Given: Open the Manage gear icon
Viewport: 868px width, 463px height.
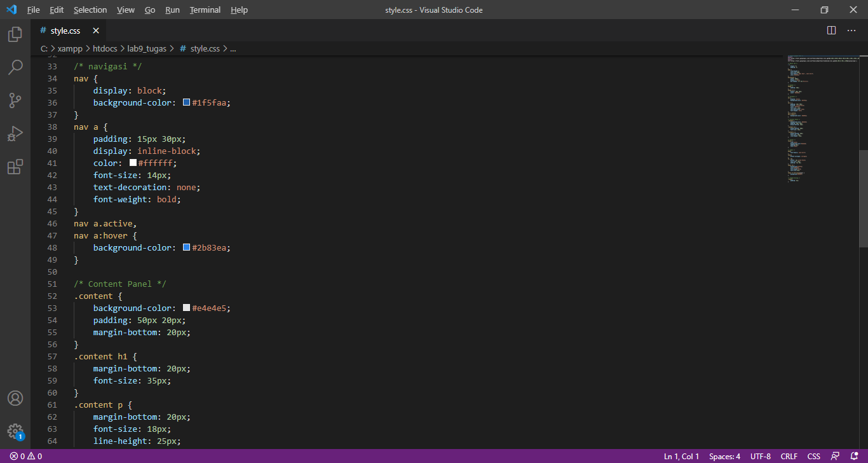Looking at the screenshot, I should [x=15, y=431].
